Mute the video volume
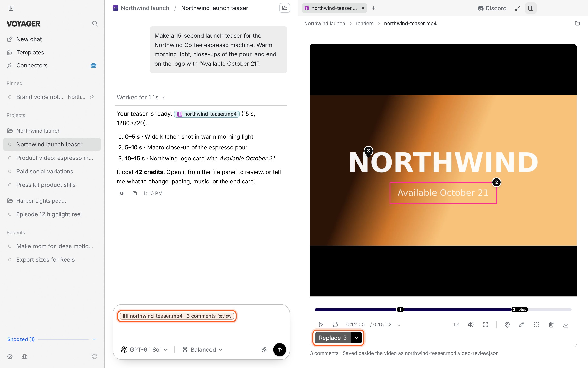 (x=471, y=325)
